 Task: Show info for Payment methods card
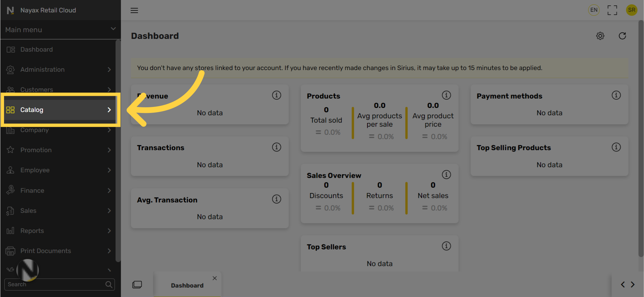point(616,95)
